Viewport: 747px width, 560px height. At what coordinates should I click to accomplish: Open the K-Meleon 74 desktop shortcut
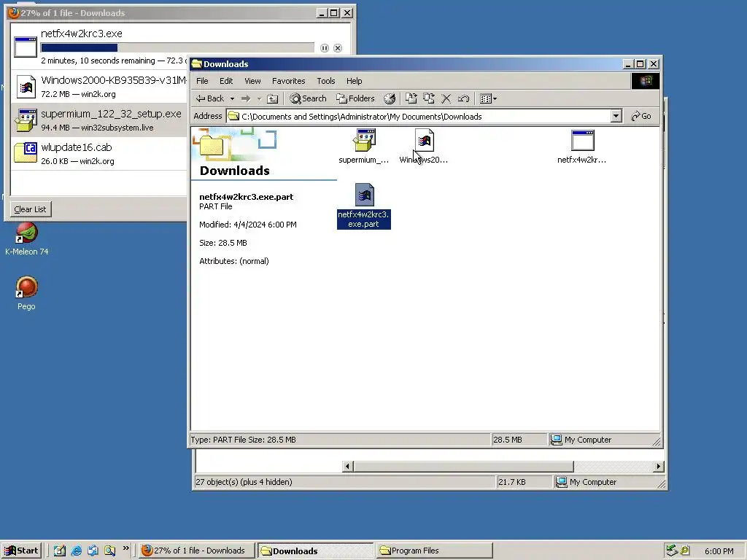click(27, 239)
